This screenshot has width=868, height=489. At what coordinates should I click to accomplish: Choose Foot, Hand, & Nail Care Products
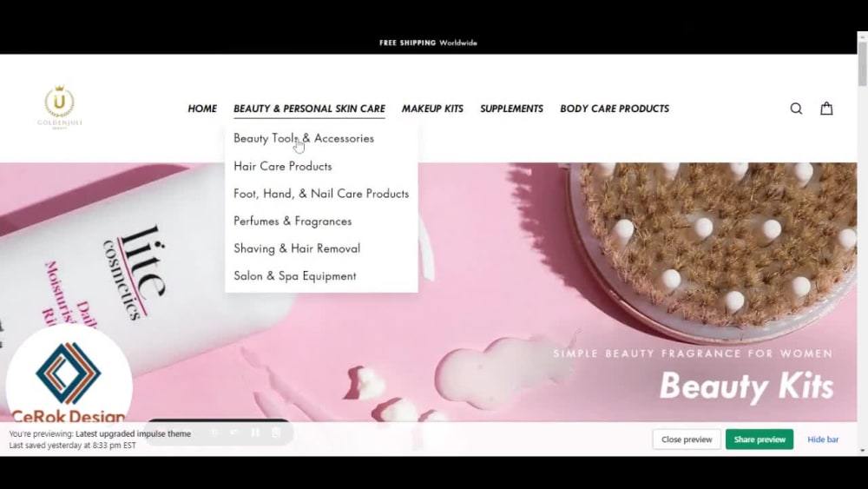pos(321,194)
